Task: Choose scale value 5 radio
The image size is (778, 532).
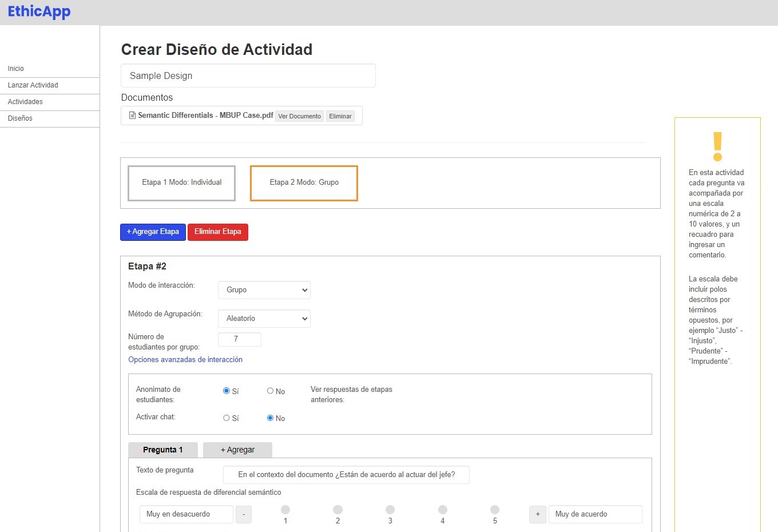Action: tap(495, 510)
